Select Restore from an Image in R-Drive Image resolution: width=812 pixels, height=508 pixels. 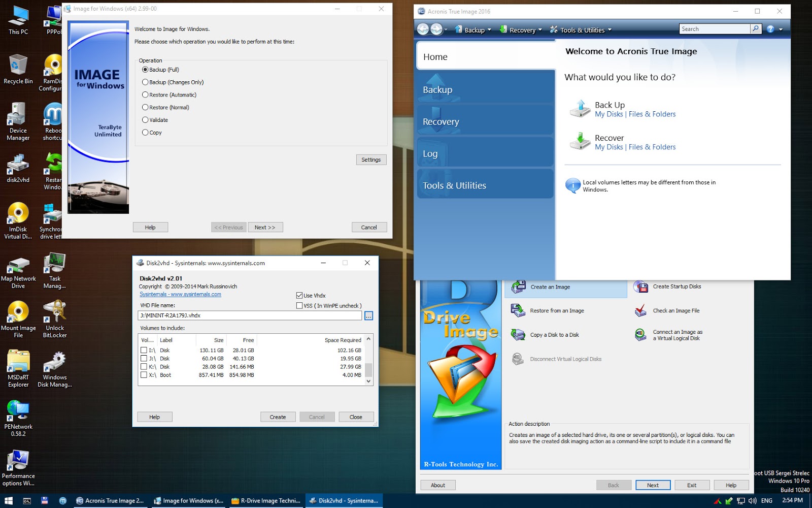[x=547, y=310]
